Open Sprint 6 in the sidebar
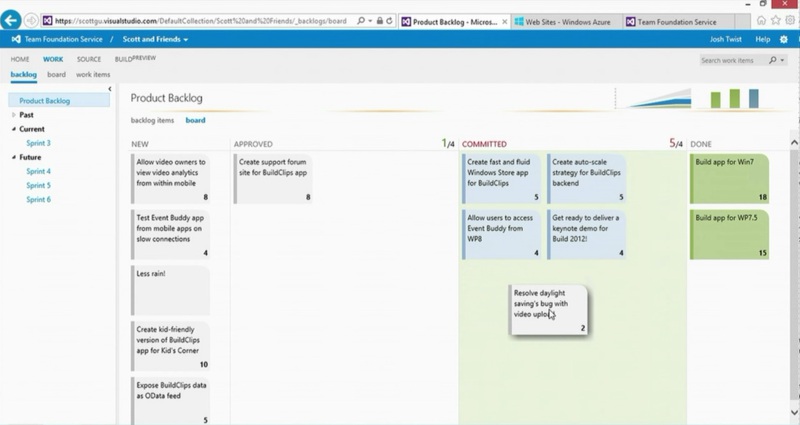This screenshot has width=800, height=425. point(38,199)
